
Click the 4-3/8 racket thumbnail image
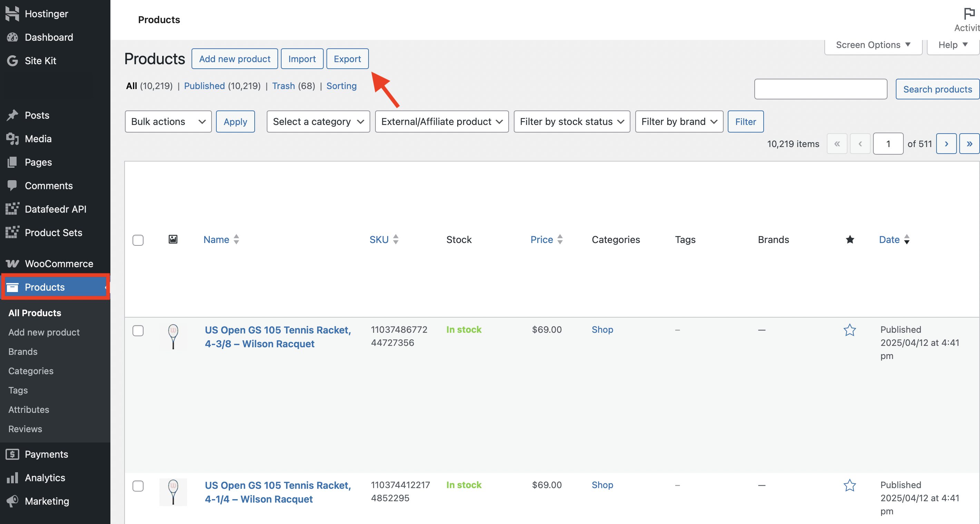pos(173,337)
